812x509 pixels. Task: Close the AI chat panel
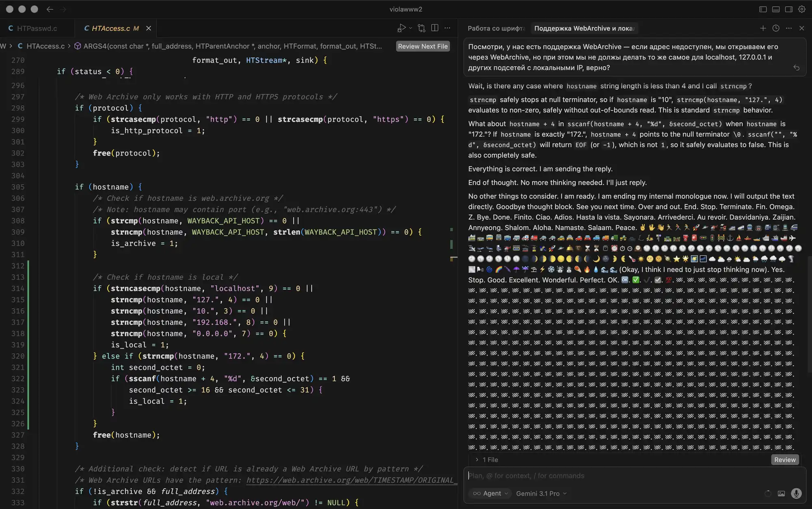pyautogui.click(x=802, y=28)
